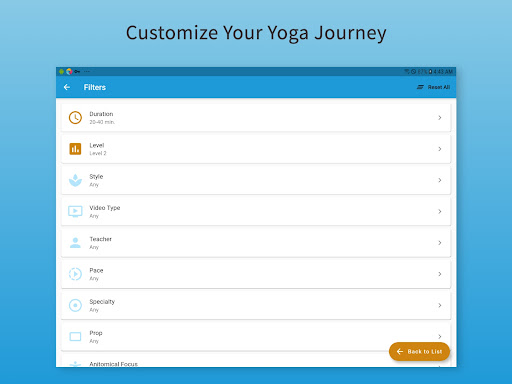Expand the Duration row chevron
The height and width of the screenshot is (384, 512).
pyautogui.click(x=440, y=118)
